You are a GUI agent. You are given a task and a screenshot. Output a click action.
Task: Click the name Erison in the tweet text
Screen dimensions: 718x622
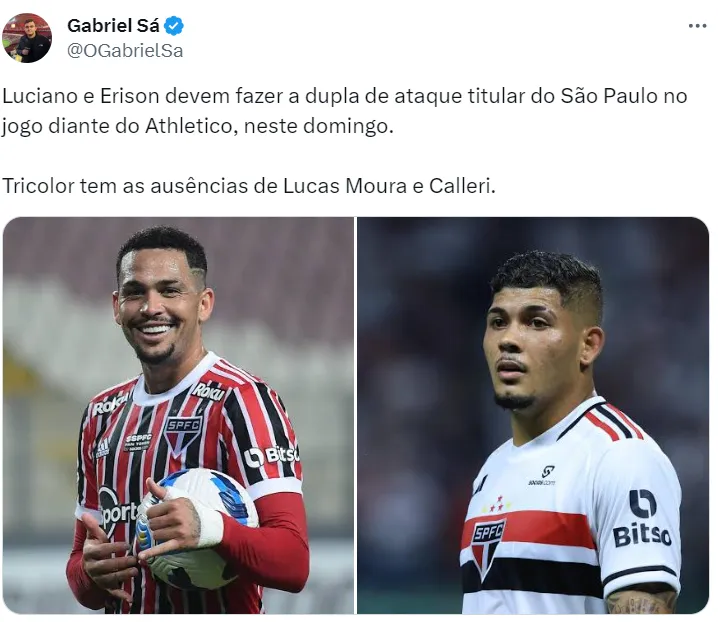click(x=130, y=96)
